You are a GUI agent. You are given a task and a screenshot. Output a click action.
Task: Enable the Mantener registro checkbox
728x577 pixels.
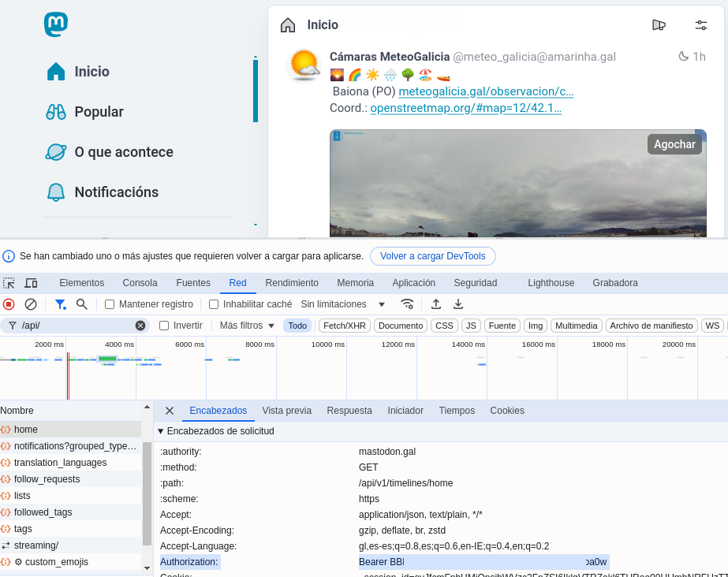[x=109, y=303]
